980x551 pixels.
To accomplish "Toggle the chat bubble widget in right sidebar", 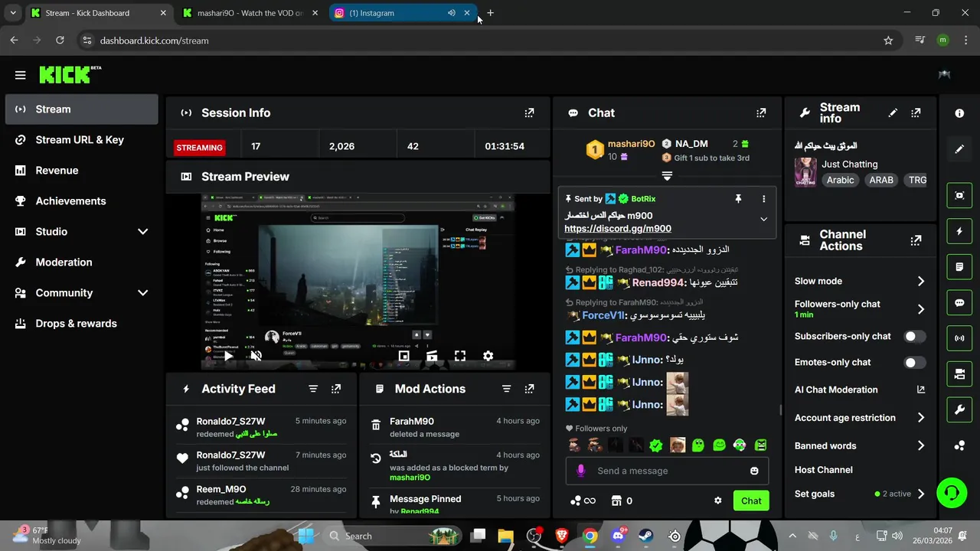I will [x=959, y=302].
